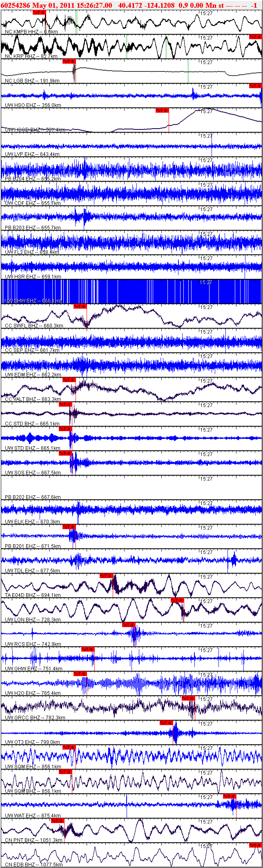The width and height of the screenshot is (263, 868).
Task: Click the red pick flag on NC KMPB trace
Action: pyautogui.click(x=39, y=12)
